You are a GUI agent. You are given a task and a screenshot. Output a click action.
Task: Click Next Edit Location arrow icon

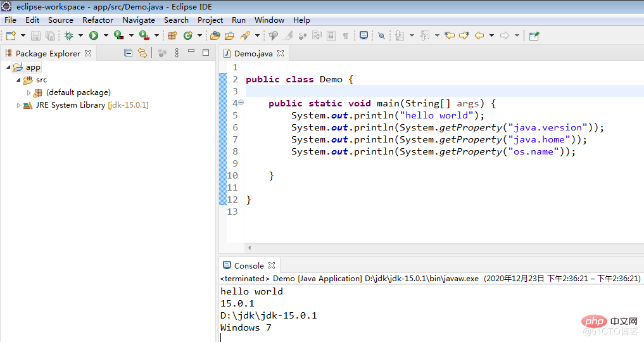coord(464,35)
